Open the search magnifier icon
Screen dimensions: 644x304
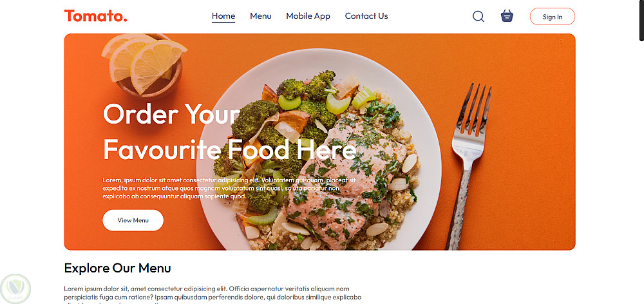(x=478, y=17)
